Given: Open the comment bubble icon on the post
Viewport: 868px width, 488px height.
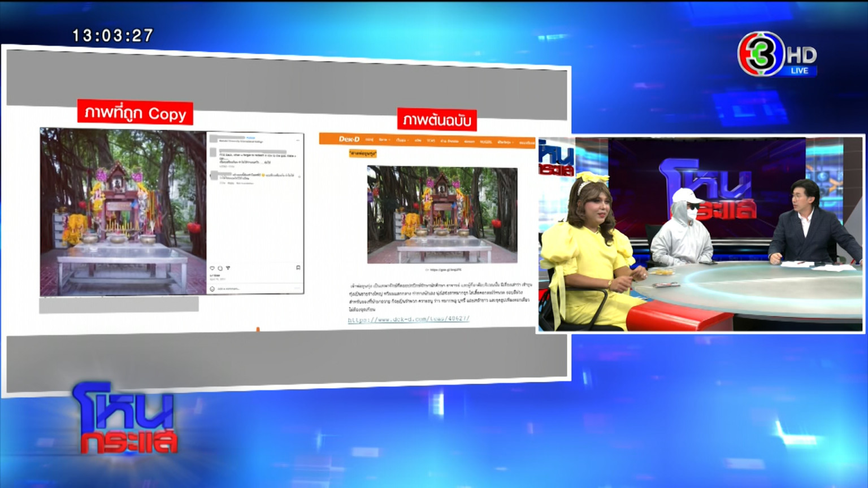Looking at the screenshot, I should tap(220, 268).
